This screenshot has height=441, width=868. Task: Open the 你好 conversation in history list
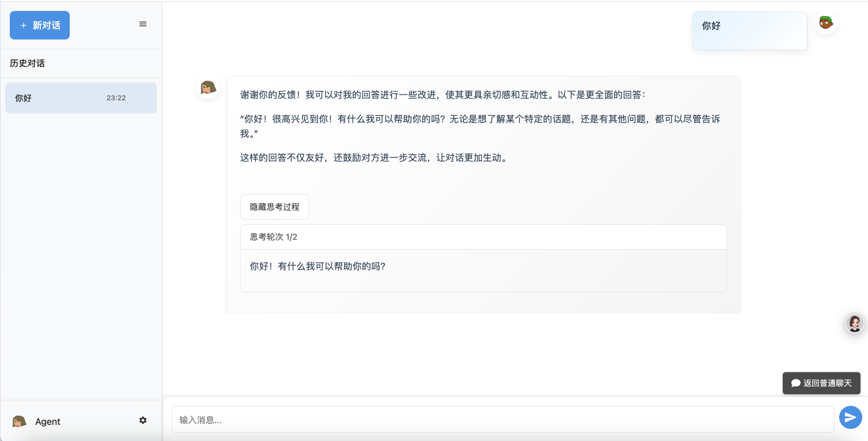click(81, 98)
